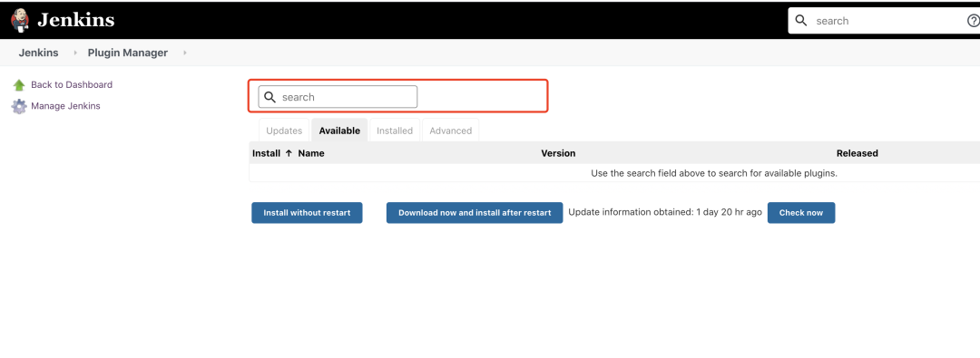The image size is (980, 358).
Task: Sort by the Name column header
Action: [311, 153]
